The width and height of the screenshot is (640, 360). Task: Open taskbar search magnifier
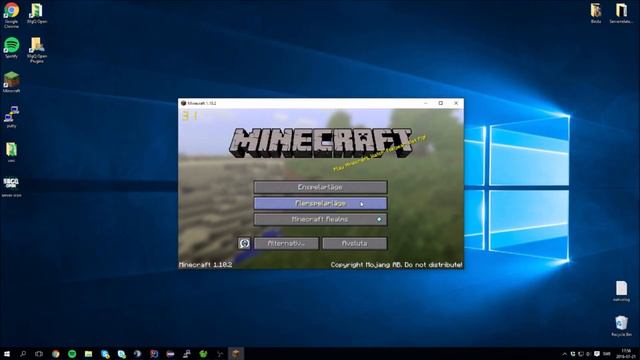[23, 354]
